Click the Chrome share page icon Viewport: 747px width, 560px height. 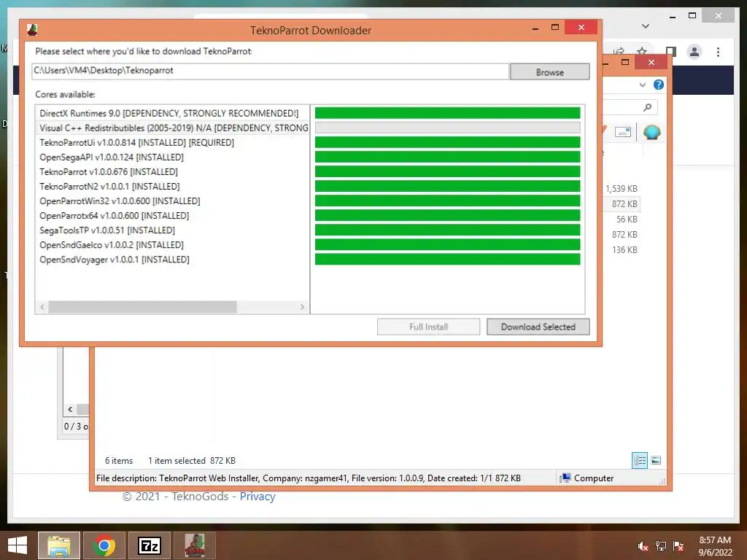(x=619, y=51)
